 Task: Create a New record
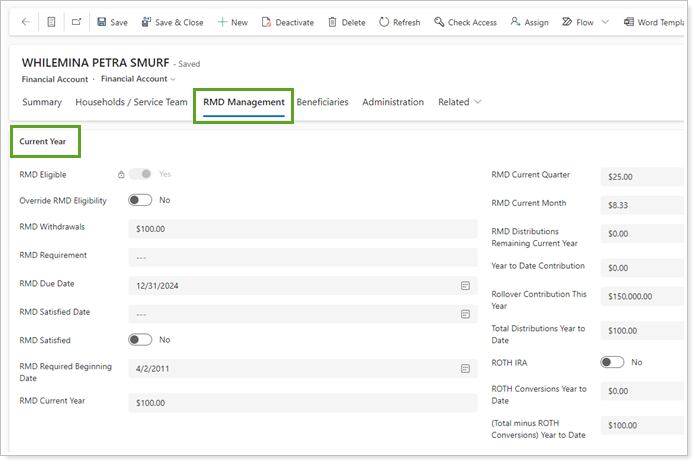point(232,22)
